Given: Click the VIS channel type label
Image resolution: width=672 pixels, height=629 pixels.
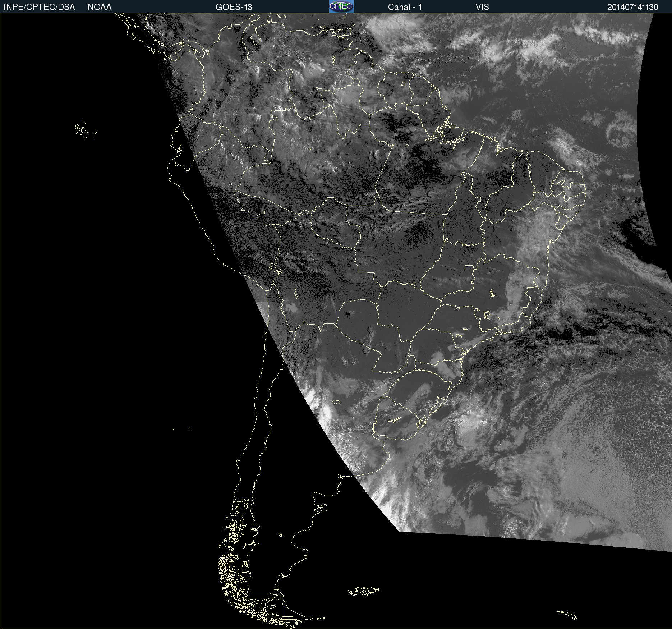Looking at the screenshot, I should [482, 7].
